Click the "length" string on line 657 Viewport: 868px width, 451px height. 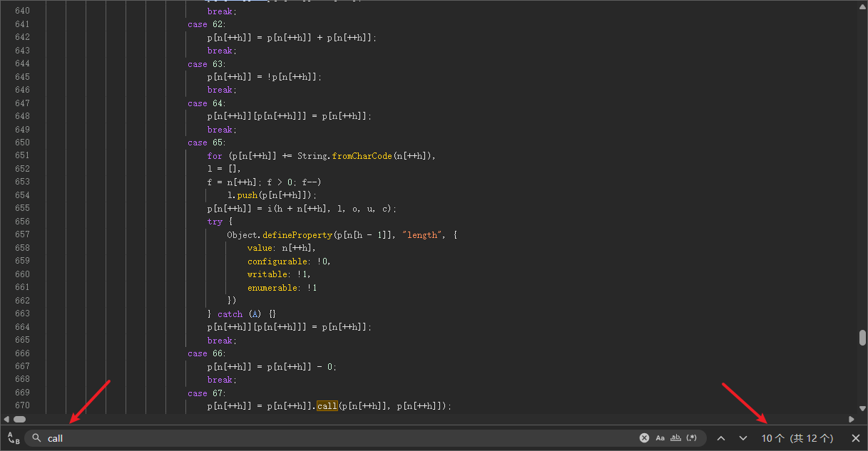[x=422, y=234]
